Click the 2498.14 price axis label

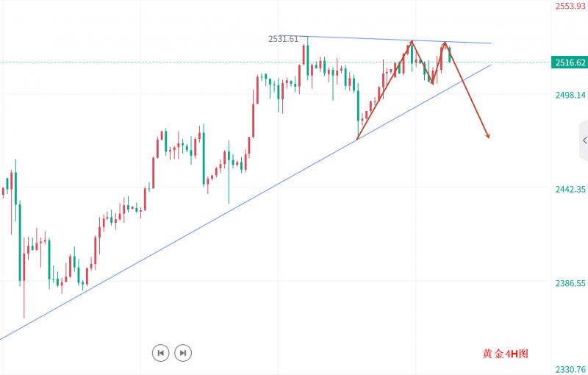tap(570, 95)
